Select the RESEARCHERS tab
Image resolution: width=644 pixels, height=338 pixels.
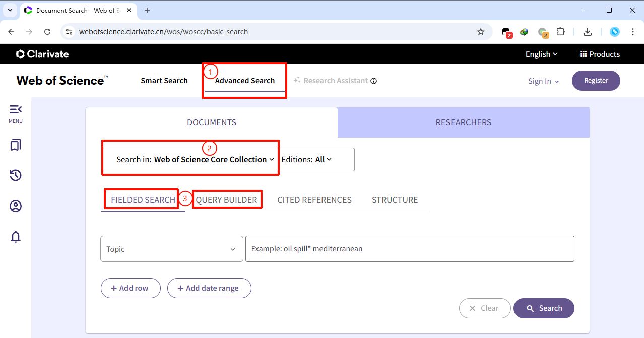point(464,122)
